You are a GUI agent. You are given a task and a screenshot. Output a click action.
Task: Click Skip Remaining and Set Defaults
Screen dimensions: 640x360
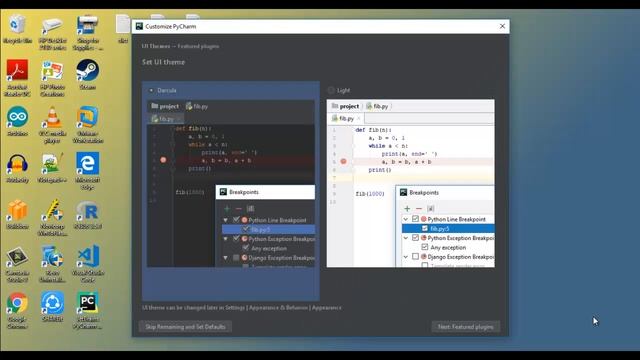185,327
